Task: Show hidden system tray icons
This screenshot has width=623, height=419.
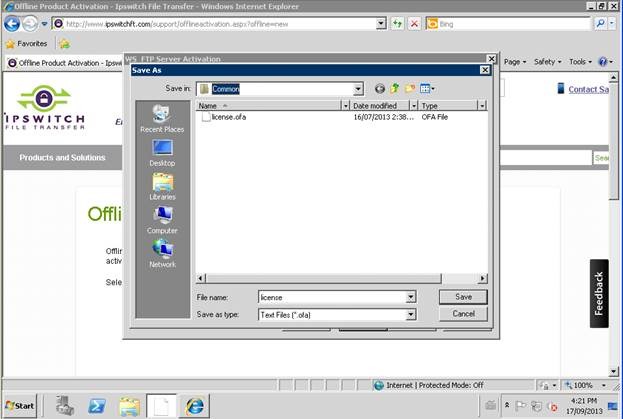Action: coord(507,405)
